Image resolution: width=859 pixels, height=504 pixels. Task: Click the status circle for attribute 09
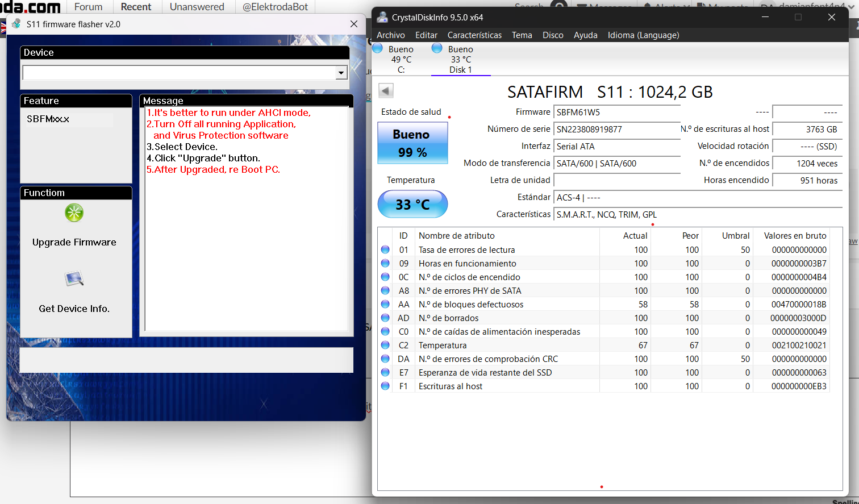tap(385, 263)
